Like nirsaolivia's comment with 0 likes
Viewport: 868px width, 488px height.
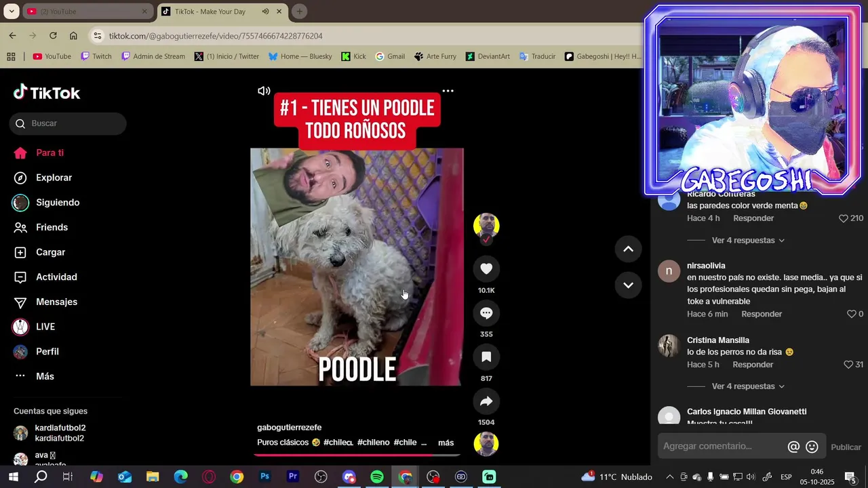pos(852,314)
